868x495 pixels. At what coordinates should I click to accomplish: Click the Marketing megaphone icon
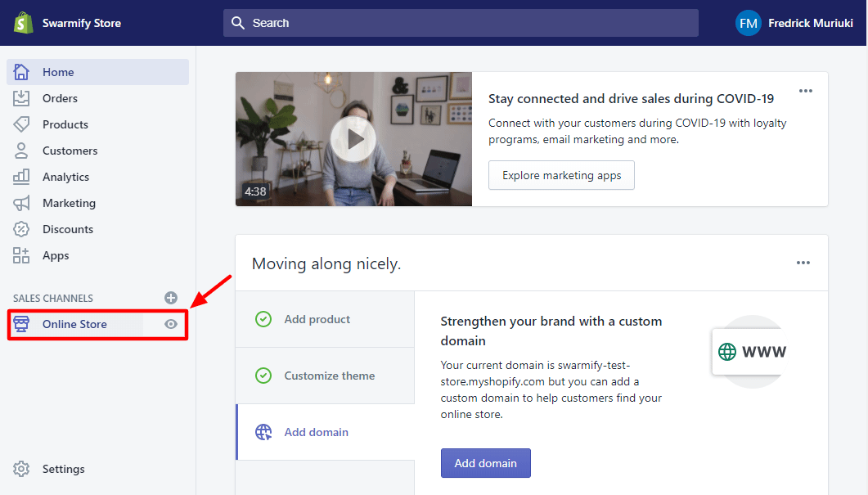coord(21,203)
